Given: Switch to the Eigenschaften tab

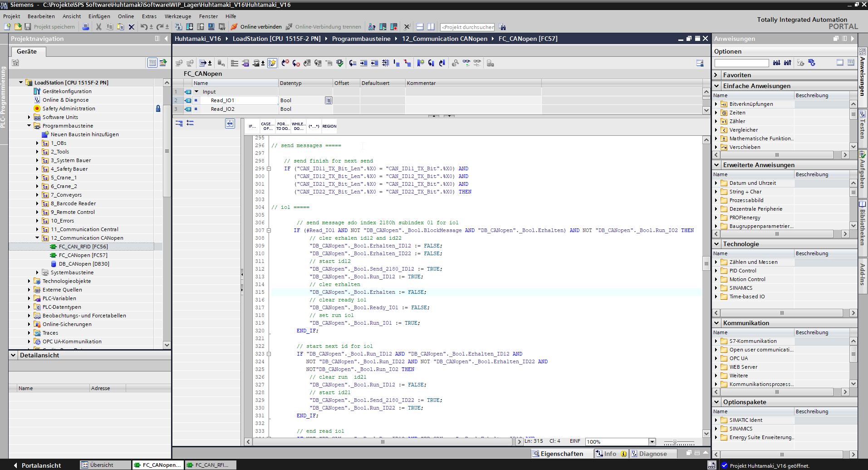Looking at the screenshot, I should pos(562,454).
